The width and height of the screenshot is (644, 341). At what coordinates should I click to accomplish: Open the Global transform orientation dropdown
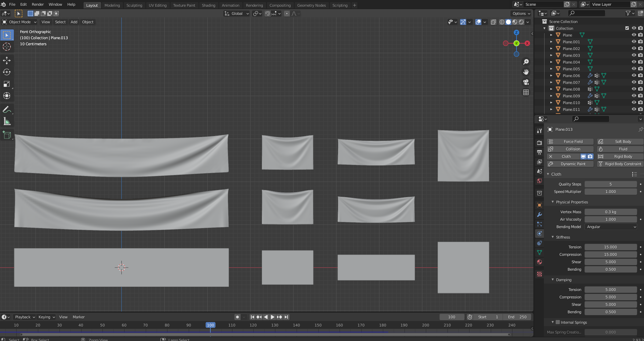pos(237,14)
